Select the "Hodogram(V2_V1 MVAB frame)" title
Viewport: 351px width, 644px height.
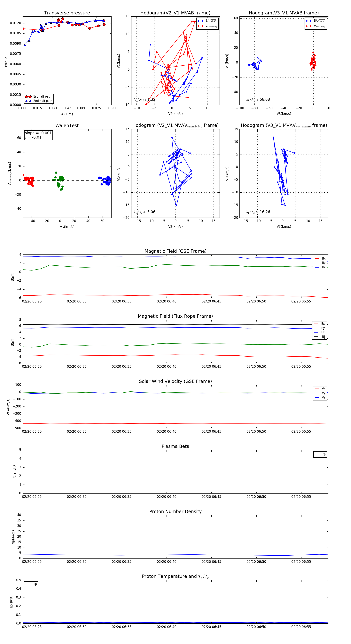[x=175, y=13]
